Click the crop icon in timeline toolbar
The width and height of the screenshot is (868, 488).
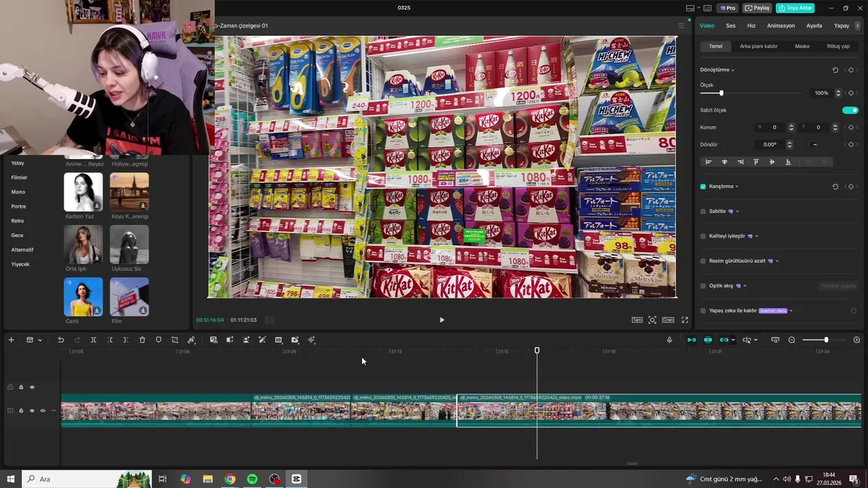175,340
